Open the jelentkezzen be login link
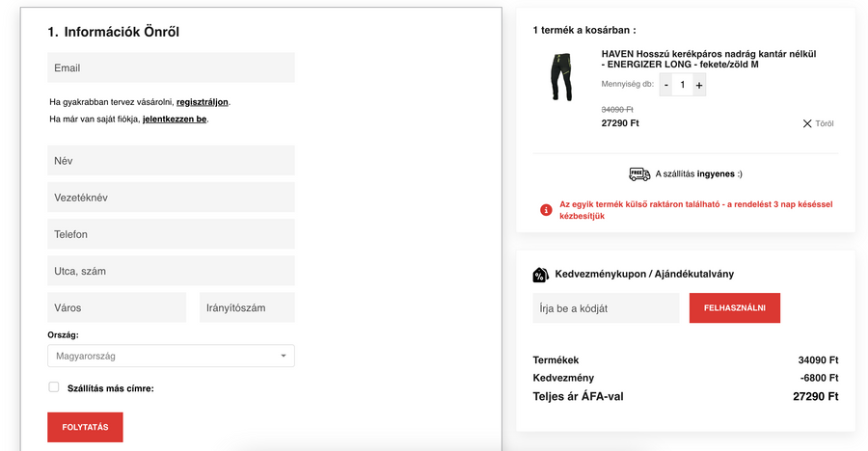Image resolution: width=868 pixels, height=451 pixels. 175,119
